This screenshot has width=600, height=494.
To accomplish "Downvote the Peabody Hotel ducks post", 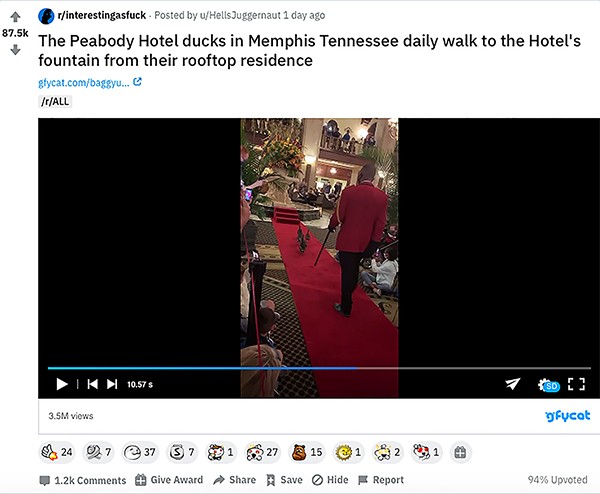I will (15, 50).
